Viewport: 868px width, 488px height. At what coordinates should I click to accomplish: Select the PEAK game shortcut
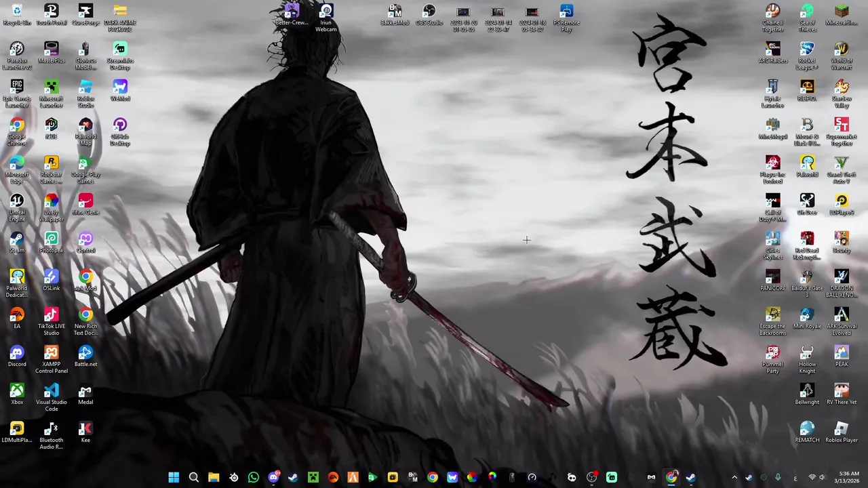[842, 357]
